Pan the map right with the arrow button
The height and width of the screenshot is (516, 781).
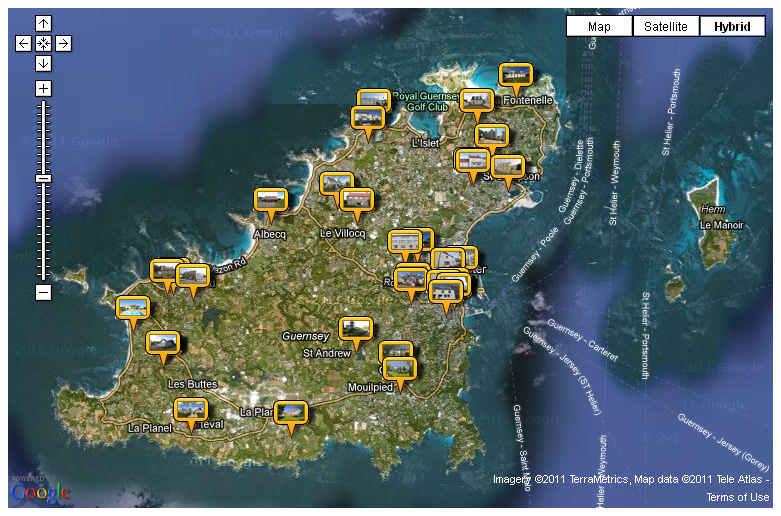click(63, 43)
